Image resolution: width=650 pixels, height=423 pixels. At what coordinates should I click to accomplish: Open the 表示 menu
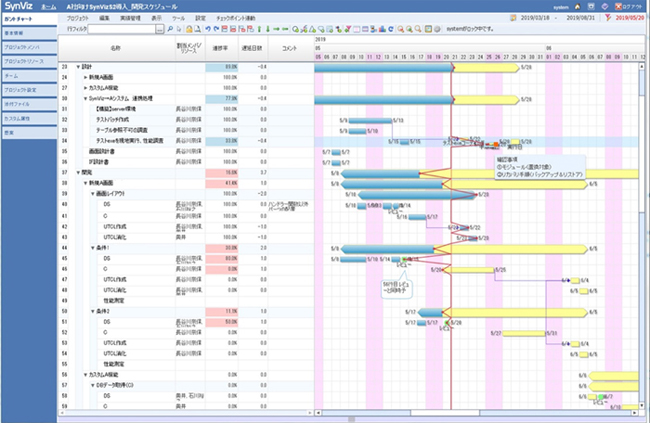(x=158, y=18)
